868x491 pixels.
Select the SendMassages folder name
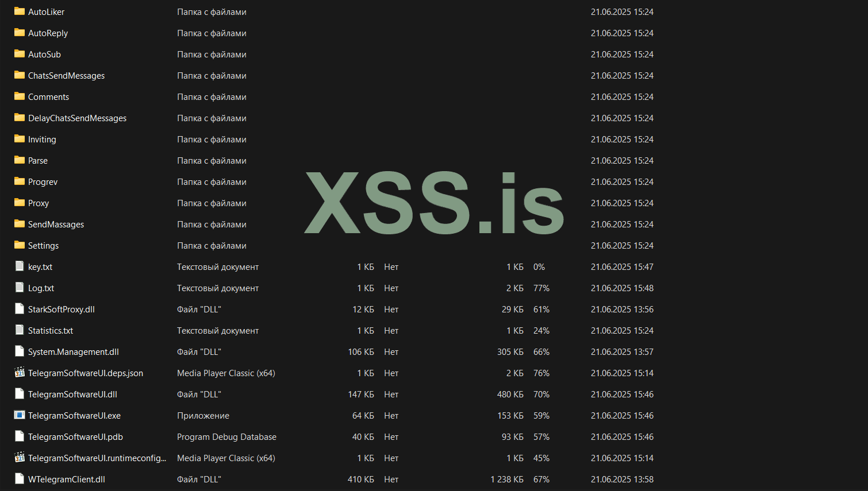[56, 225]
